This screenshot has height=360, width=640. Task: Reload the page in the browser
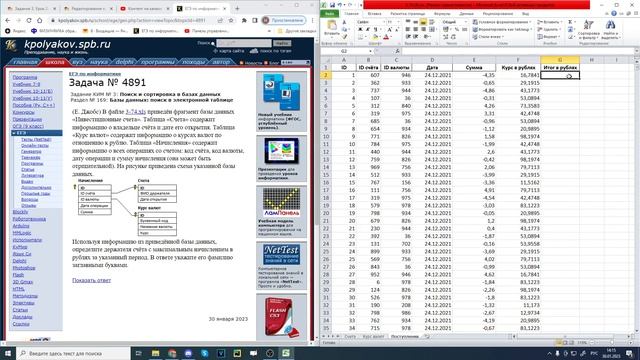[x=29, y=20]
